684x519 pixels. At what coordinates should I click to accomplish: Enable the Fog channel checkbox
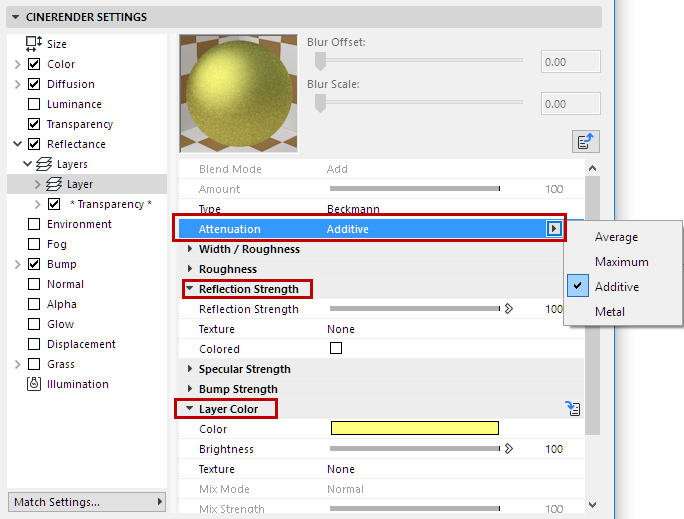pyautogui.click(x=34, y=244)
